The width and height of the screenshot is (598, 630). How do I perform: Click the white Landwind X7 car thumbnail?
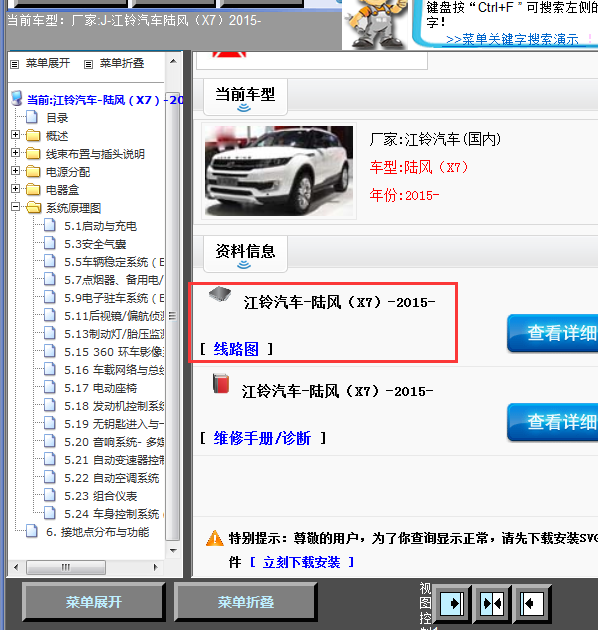279,171
